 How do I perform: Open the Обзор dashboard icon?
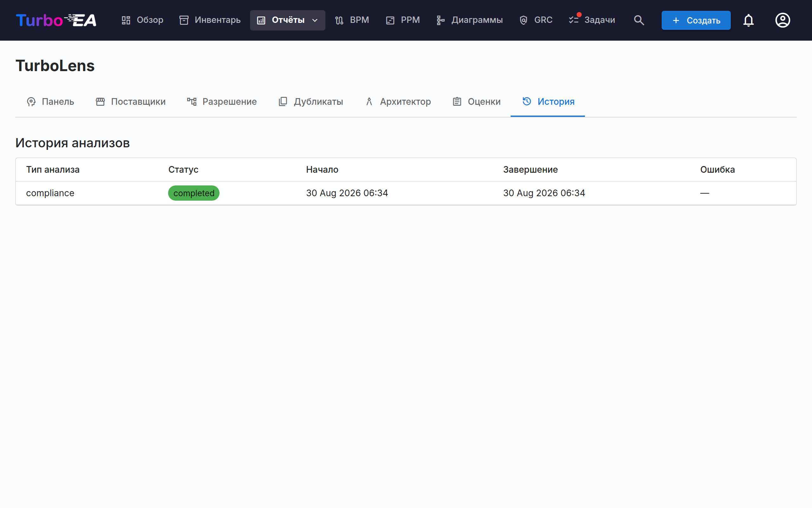126,20
